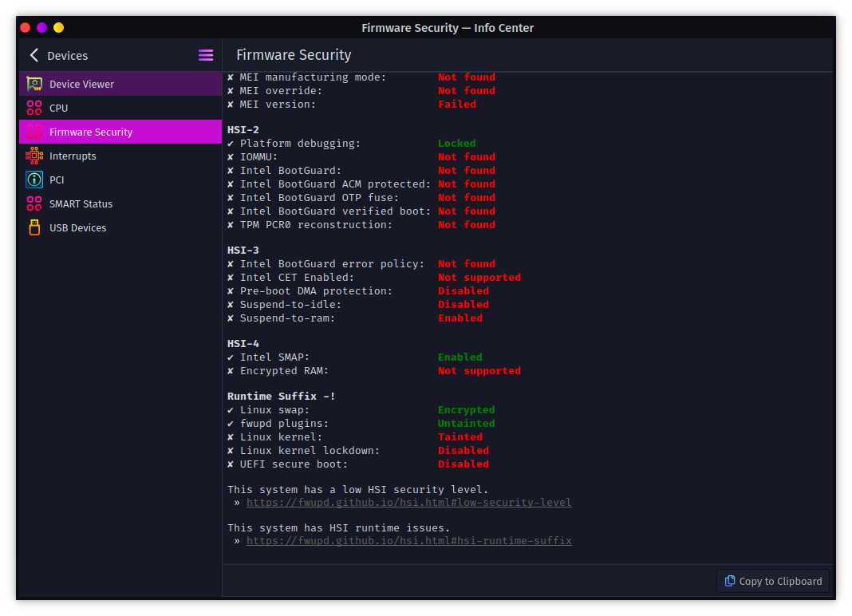This screenshot has width=852, height=616.
Task: Click the HSI-2 section heading
Action: click(243, 129)
